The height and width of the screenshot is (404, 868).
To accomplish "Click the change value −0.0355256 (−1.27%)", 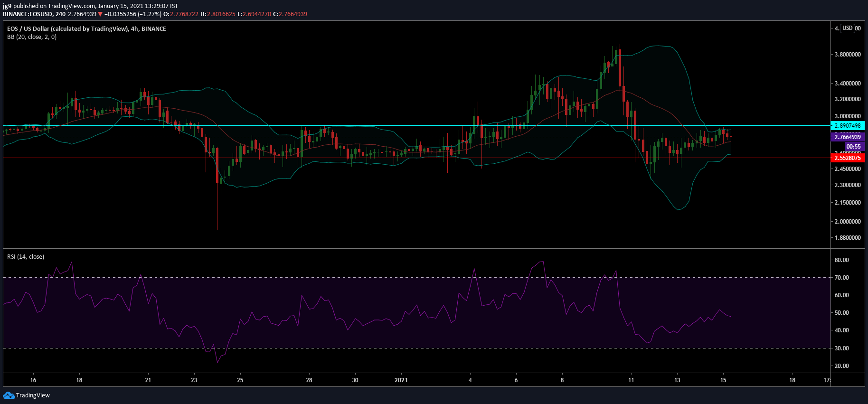I will click(x=133, y=14).
